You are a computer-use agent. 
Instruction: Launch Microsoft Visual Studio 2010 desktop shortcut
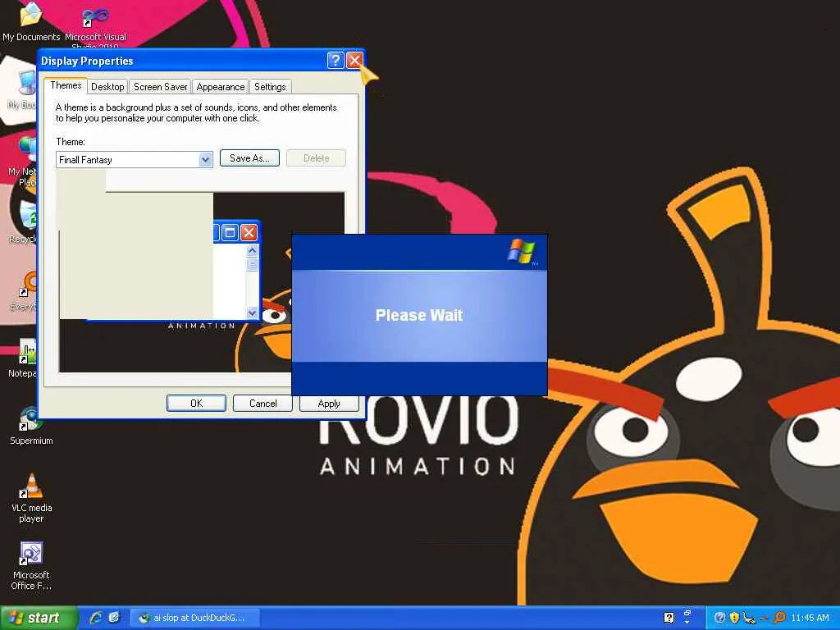95,24
